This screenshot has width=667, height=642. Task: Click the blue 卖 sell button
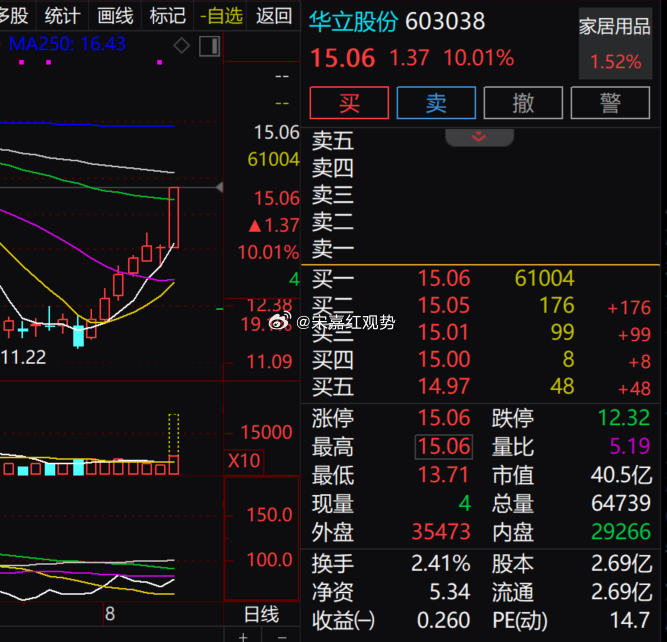point(436,103)
